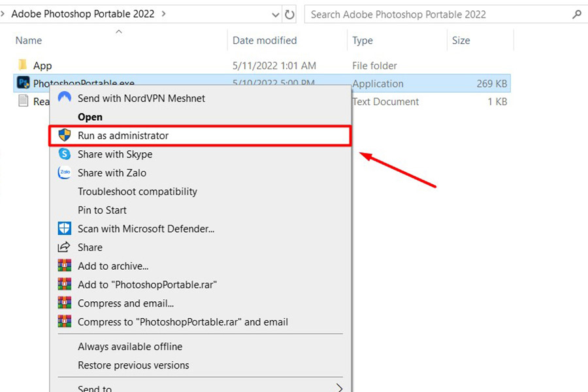Sort files by the Type column header
This screenshot has height=392, width=588.
[x=362, y=41]
